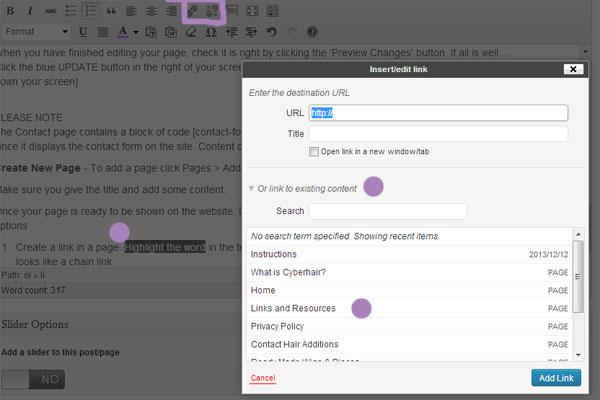Screen dimensions: 600x400
Task: Justify text with the full-align icon
Action: tap(103, 32)
